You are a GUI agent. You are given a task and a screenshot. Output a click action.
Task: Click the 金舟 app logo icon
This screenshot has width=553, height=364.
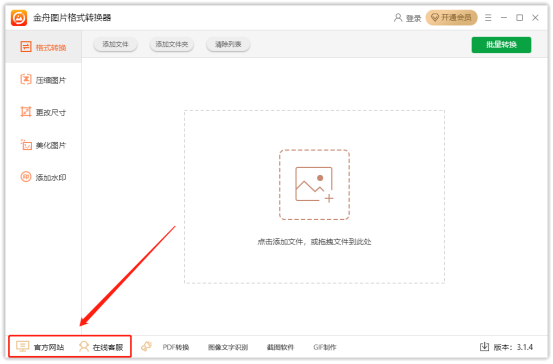coord(19,18)
